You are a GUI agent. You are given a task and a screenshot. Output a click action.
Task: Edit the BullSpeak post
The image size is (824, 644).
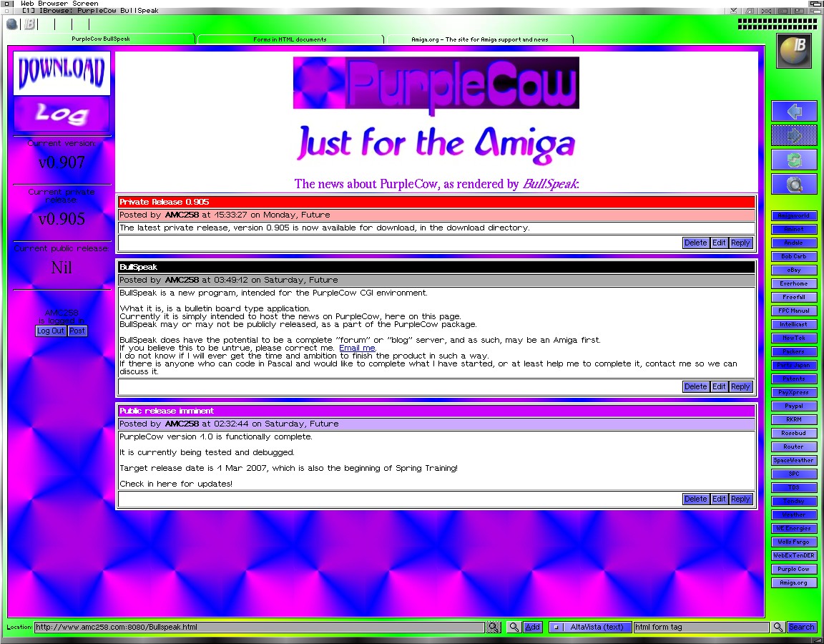719,386
